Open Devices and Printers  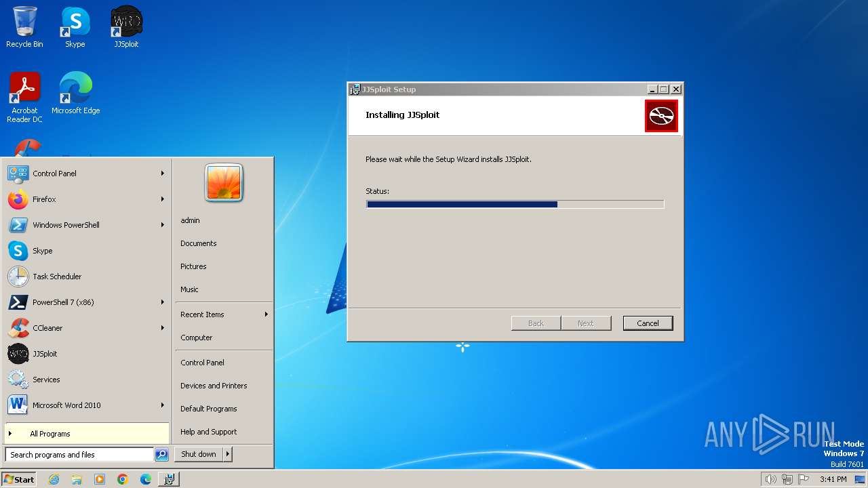(214, 386)
